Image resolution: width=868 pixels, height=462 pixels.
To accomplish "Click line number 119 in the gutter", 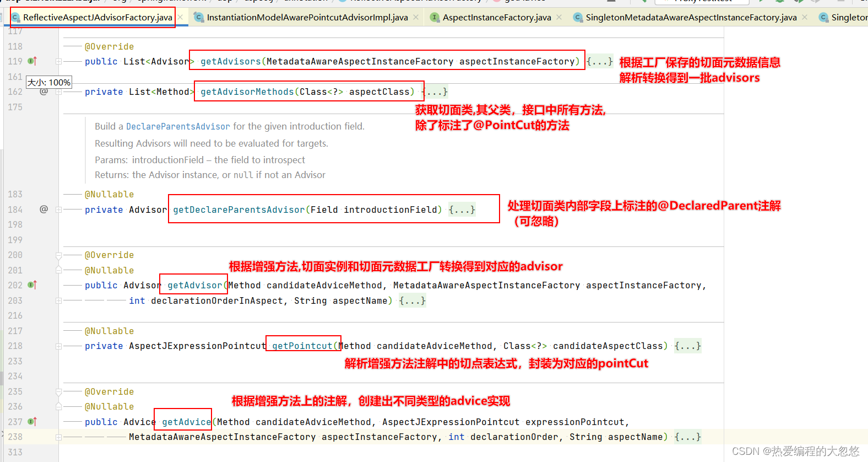I will click(x=15, y=61).
